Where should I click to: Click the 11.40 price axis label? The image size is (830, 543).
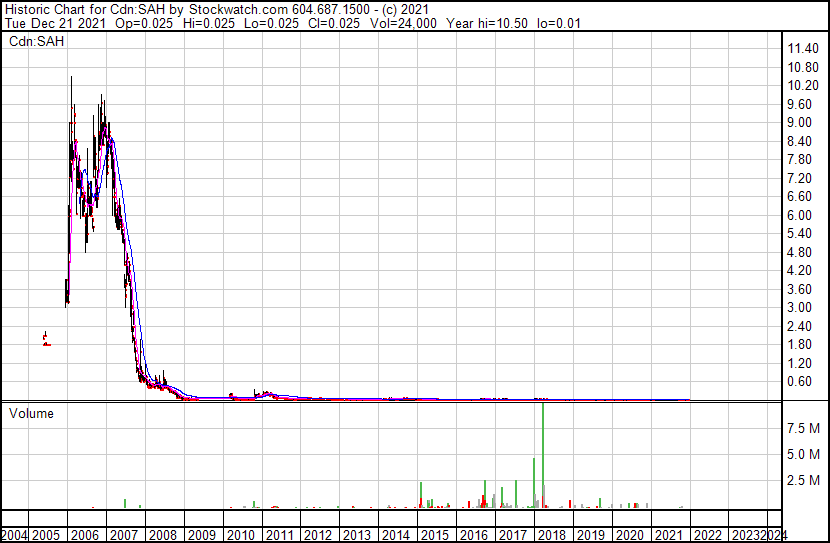tap(803, 49)
